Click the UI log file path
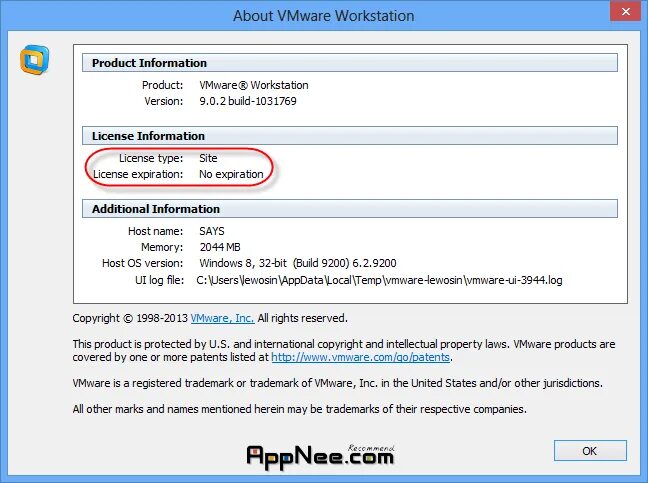The height and width of the screenshot is (483, 648). (379, 280)
